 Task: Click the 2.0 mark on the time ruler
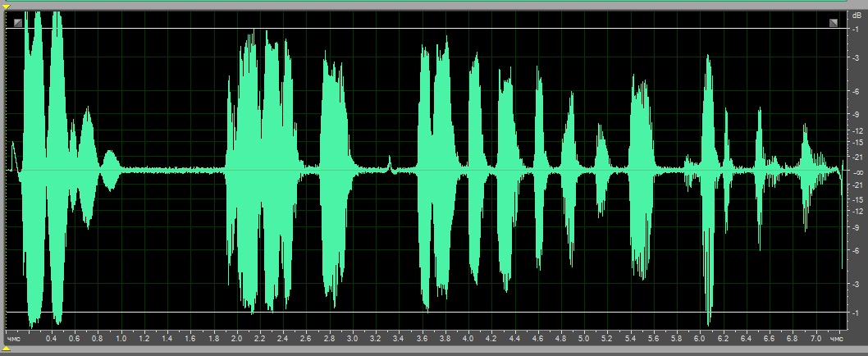[236, 338]
